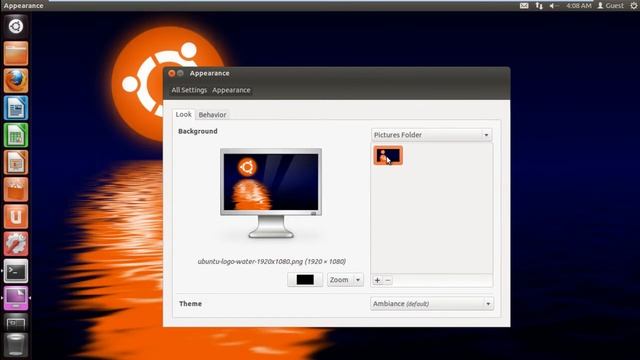Open LibreOffice Impress from the launcher
Image resolution: width=640 pixels, height=360 pixels.
(16, 162)
